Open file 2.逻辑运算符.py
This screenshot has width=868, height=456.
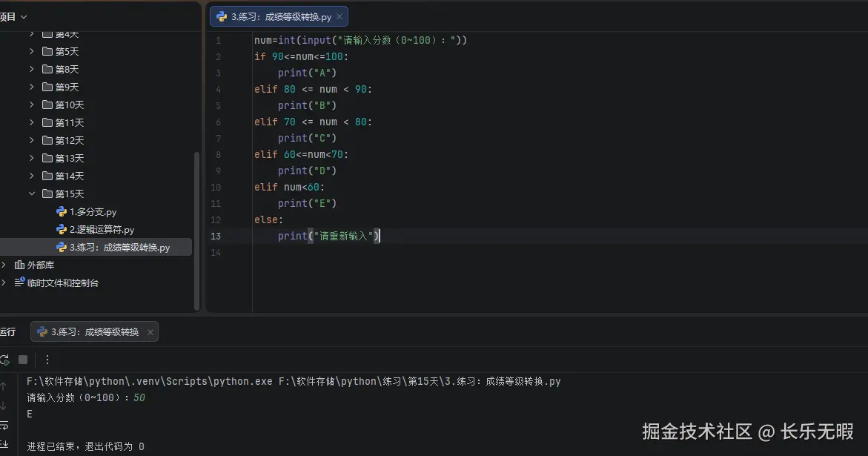point(102,229)
